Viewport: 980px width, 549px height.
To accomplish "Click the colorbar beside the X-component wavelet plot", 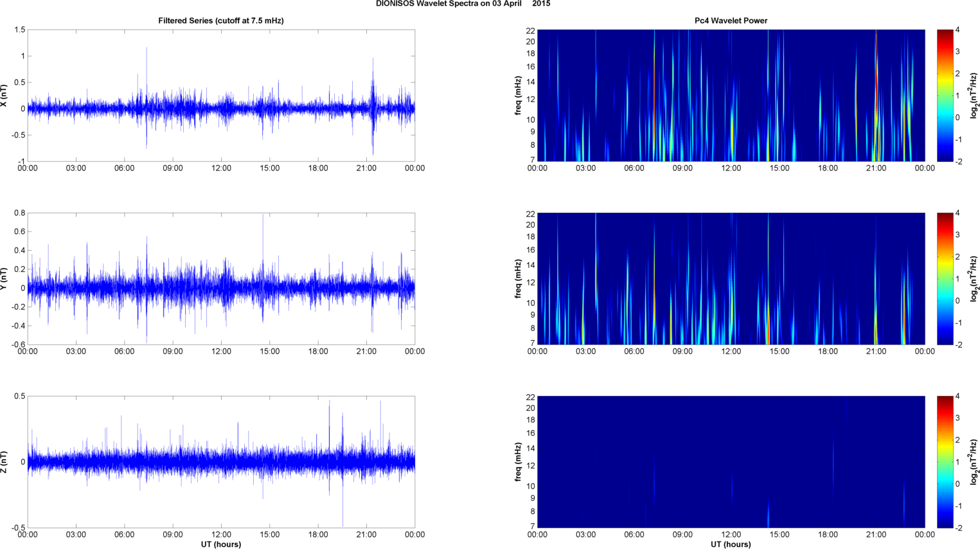I will pos(945,95).
